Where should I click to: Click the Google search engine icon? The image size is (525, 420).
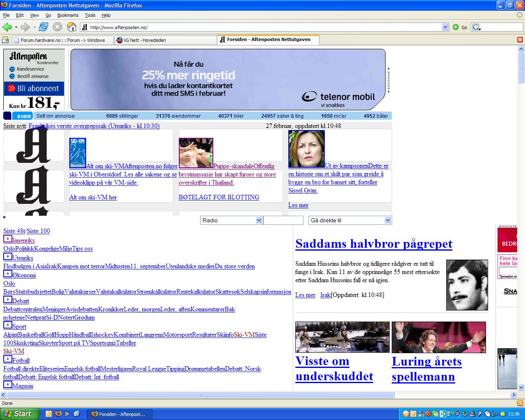pyautogui.click(x=476, y=27)
